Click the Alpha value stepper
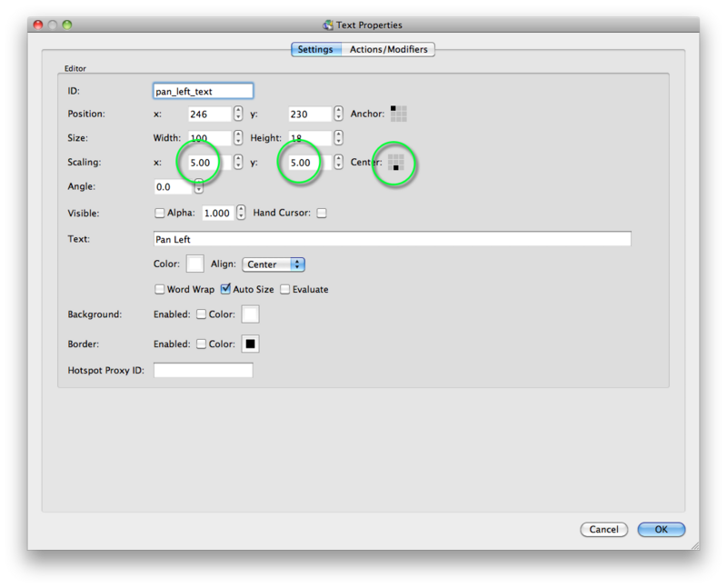Image resolution: width=727 pixels, height=588 pixels. (241, 212)
